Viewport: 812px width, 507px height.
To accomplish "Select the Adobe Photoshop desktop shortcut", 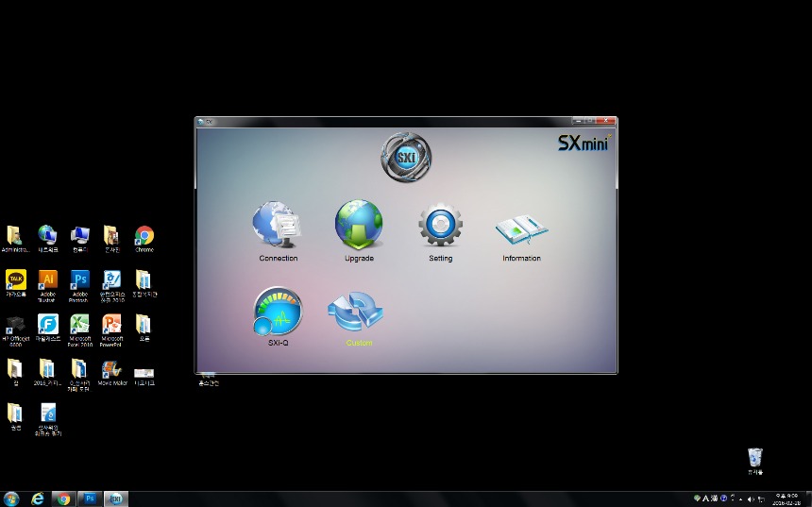I will coord(79,285).
